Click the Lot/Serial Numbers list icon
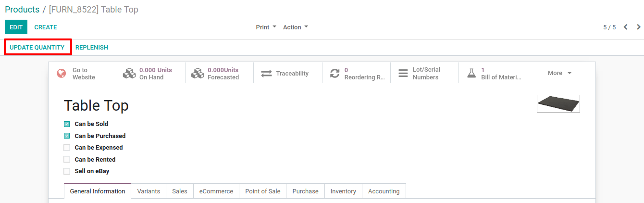The image size is (644, 203). coord(403,74)
